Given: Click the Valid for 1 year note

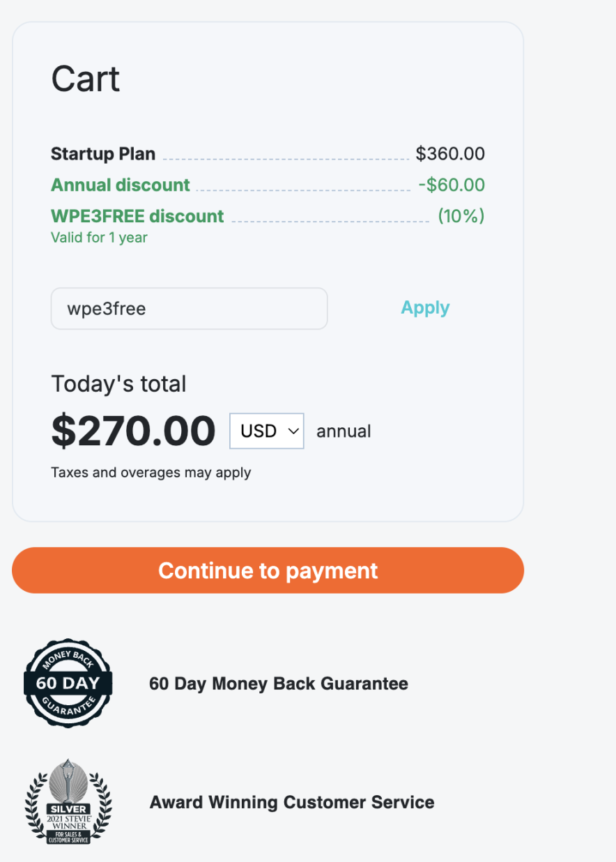Looking at the screenshot, I should coord(99,238).
